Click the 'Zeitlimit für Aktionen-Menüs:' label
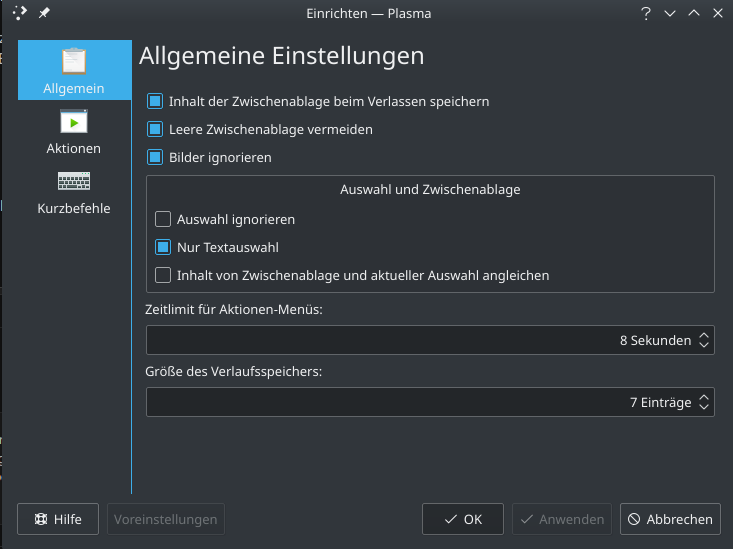Image resolution: width=733 pixels, height=549 pixels. (234, 310)
